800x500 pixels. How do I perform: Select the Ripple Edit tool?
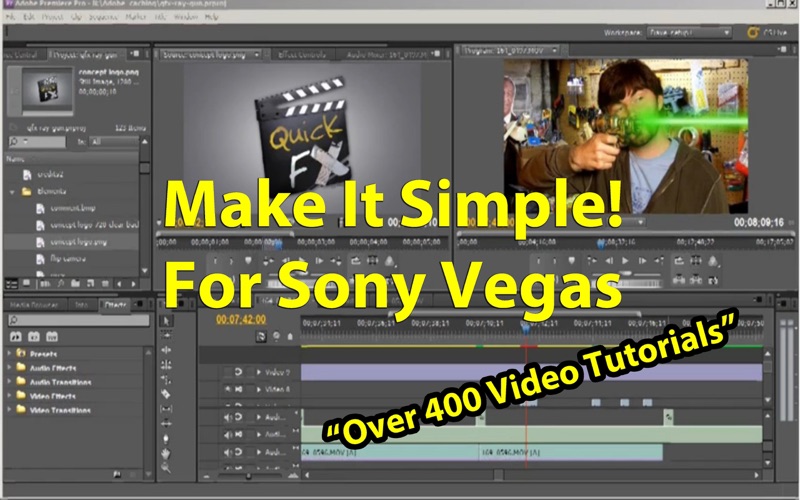pos(166,350)
